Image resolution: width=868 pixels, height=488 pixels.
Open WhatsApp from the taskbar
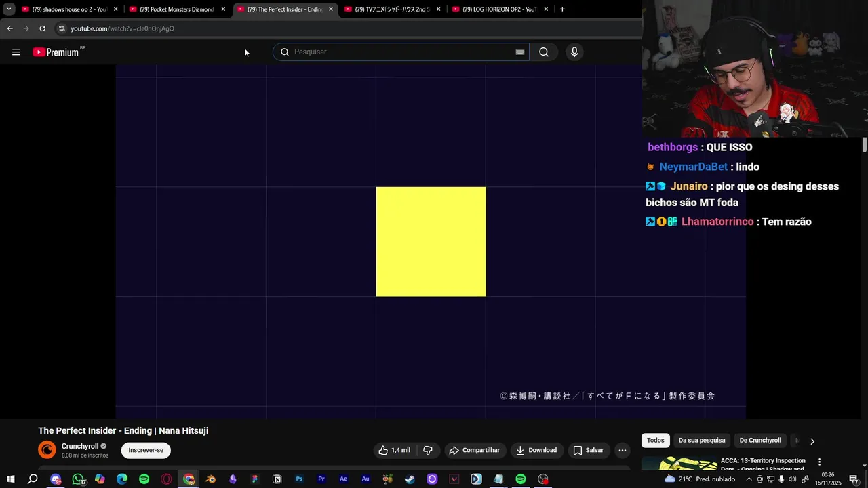(x=78, y=479)
